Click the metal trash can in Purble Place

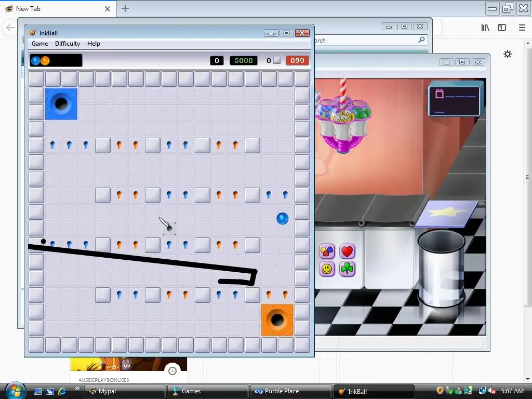click(441, 268)
